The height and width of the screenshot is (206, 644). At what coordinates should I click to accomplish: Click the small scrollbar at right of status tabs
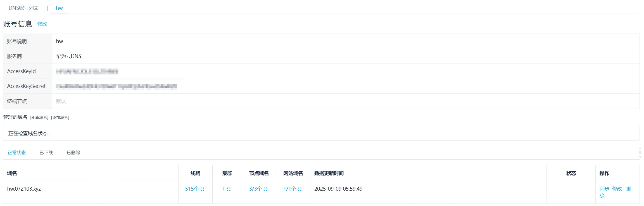pos(640,153)
